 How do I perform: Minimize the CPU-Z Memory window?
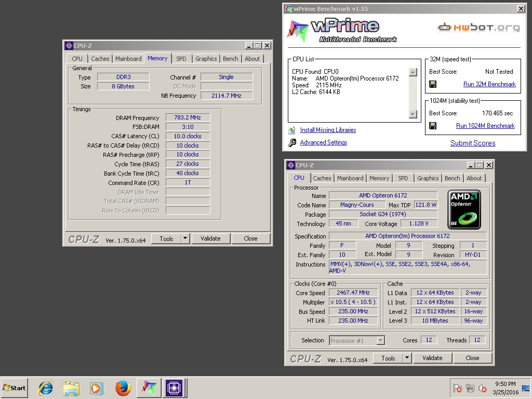pos(249,46)
